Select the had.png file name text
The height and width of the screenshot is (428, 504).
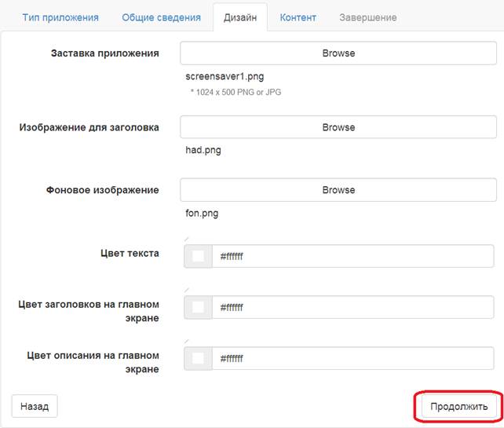203,150
